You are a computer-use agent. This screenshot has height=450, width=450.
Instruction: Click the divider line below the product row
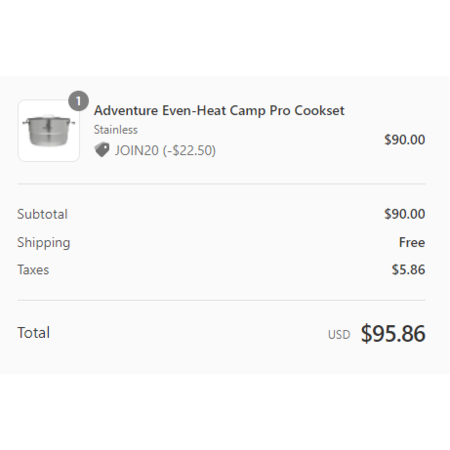[221, 184]
